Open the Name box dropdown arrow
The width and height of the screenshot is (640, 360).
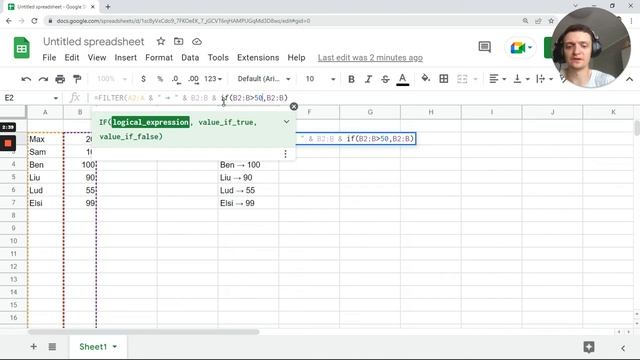click(x=56, y=98)
